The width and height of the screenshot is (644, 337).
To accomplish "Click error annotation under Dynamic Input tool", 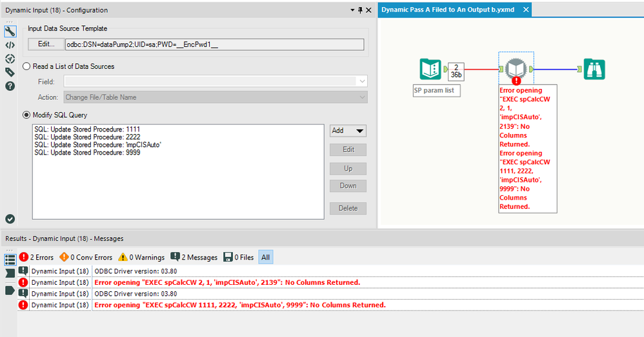I will pos(528,149).
